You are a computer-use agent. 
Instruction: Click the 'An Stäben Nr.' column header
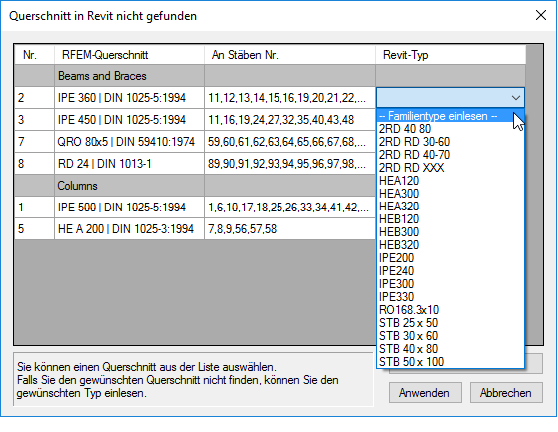click(x=290, y=55)
